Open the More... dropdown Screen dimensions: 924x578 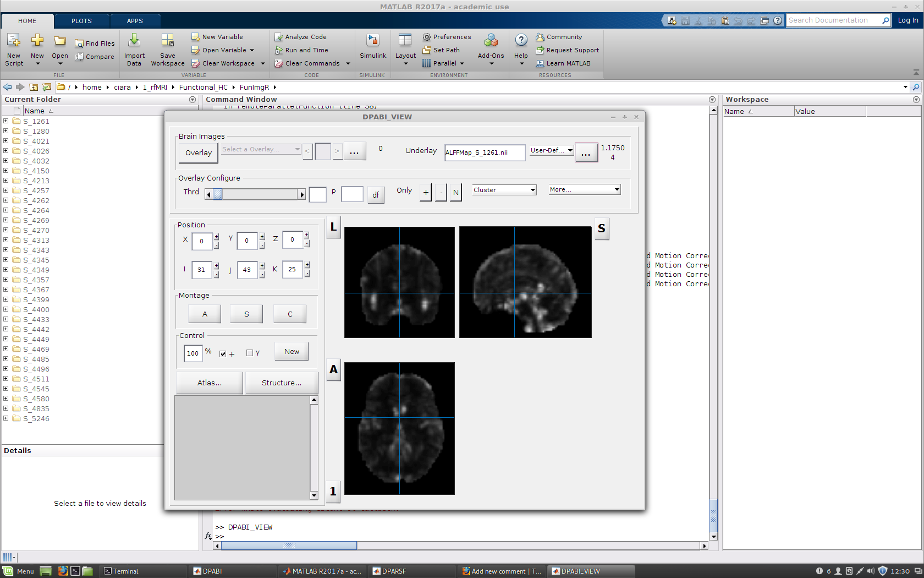(x=585, y=189)
